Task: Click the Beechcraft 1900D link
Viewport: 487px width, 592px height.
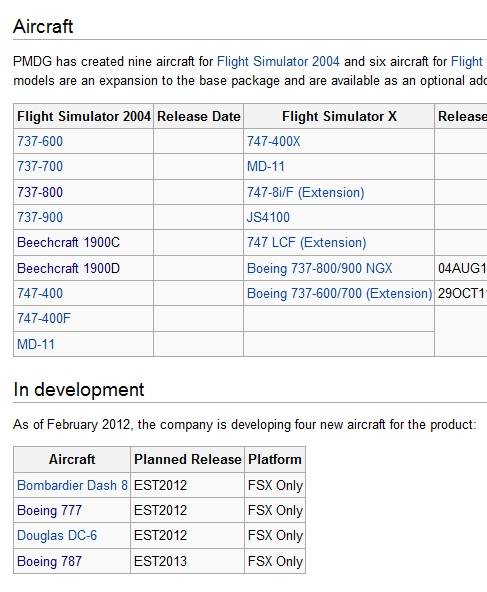Action: point(68,268)
